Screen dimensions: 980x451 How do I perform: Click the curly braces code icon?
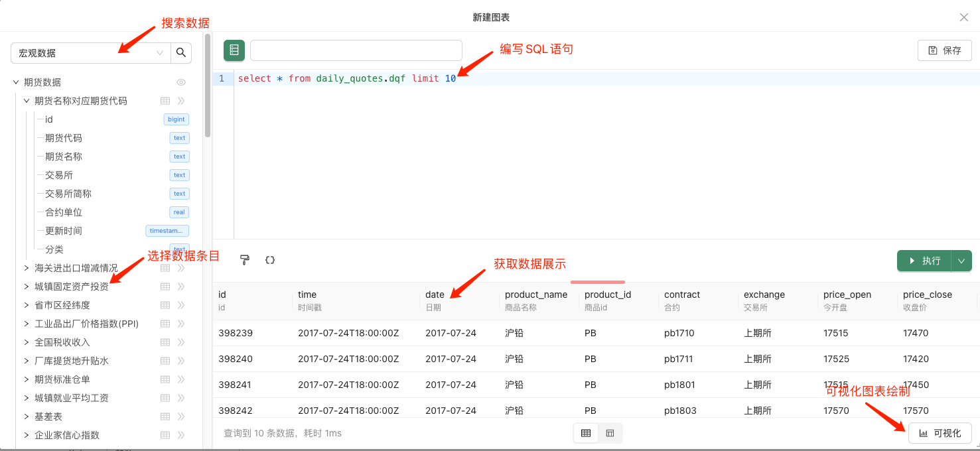[269, 260]
